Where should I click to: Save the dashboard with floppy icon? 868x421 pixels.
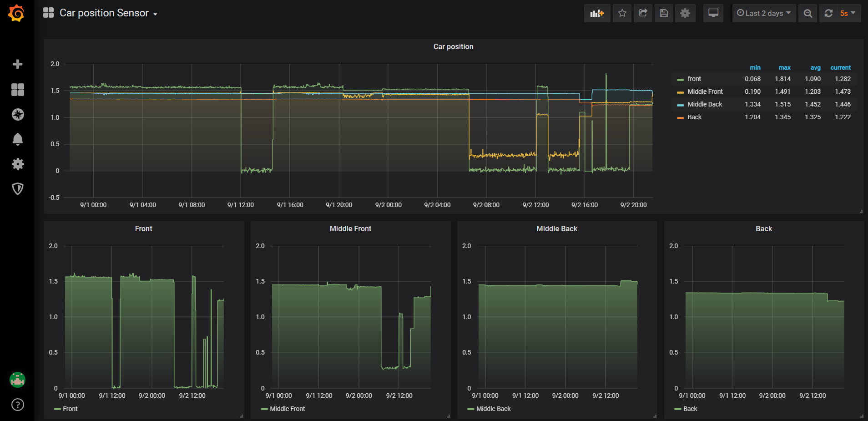tap(664, 13)
